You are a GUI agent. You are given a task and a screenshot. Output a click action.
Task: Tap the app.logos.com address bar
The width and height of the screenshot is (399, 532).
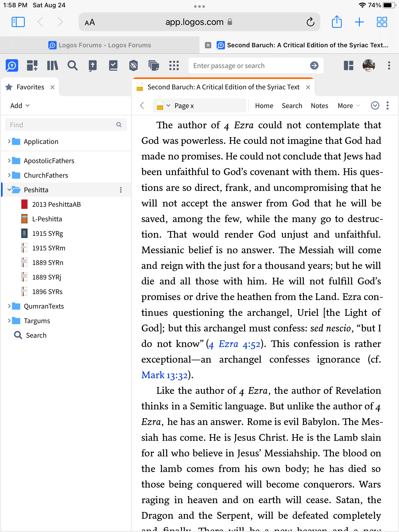click(199, 22)
